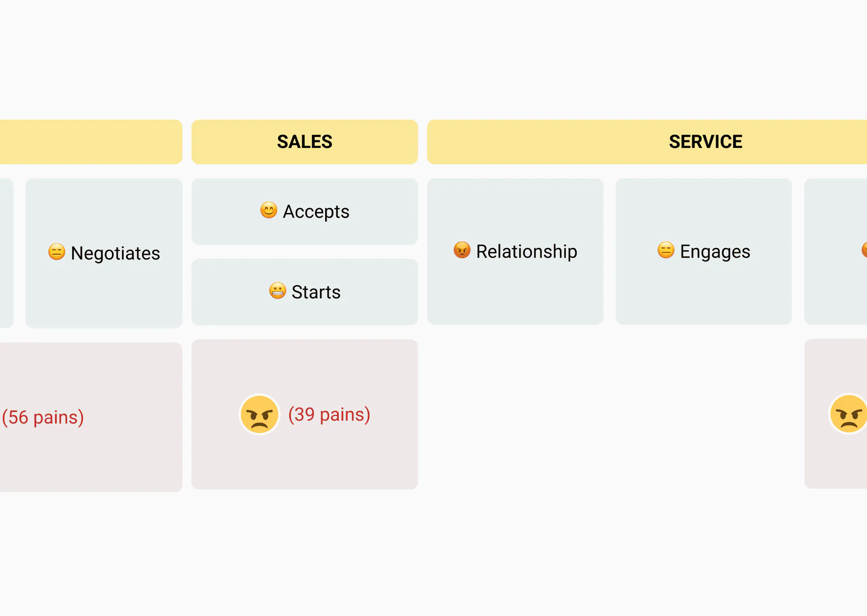
Task: Select the unlabeled yellow header at left
Action: 91,142
